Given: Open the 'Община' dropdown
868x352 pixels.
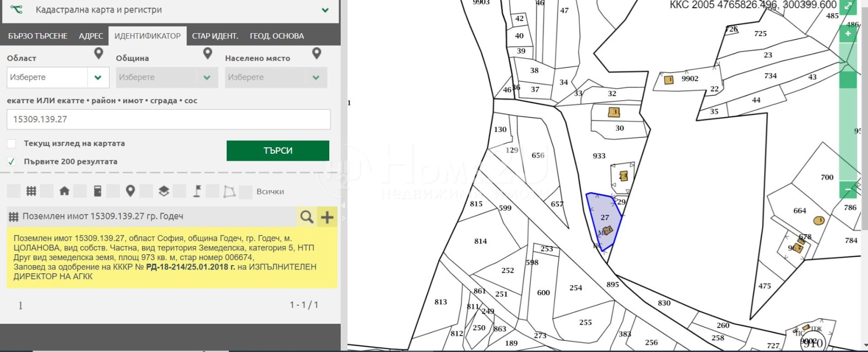Looking at the screenshot, I should [167, 77].
